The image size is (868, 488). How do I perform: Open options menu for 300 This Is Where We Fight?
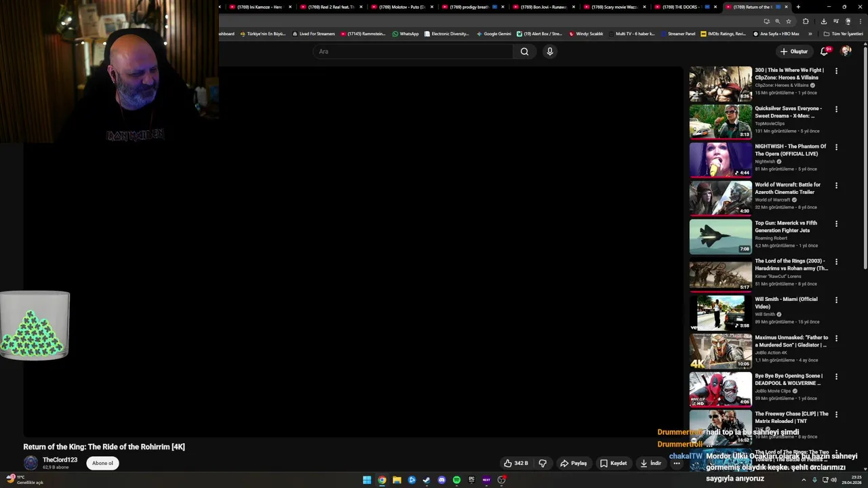pos(836,70)
